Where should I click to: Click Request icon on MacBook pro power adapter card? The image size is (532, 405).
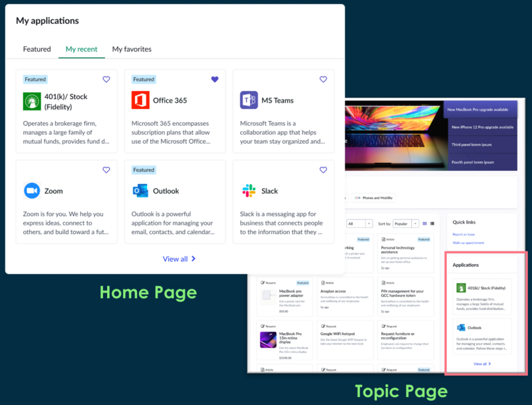263,283
